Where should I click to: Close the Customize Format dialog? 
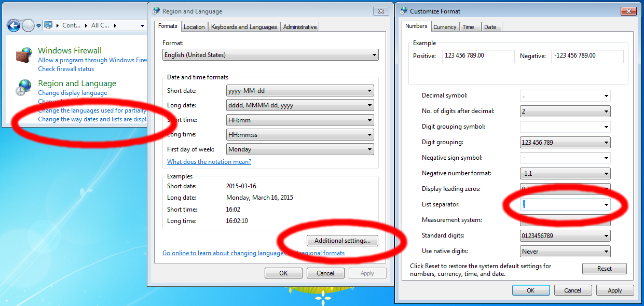(x=628, y=11)
